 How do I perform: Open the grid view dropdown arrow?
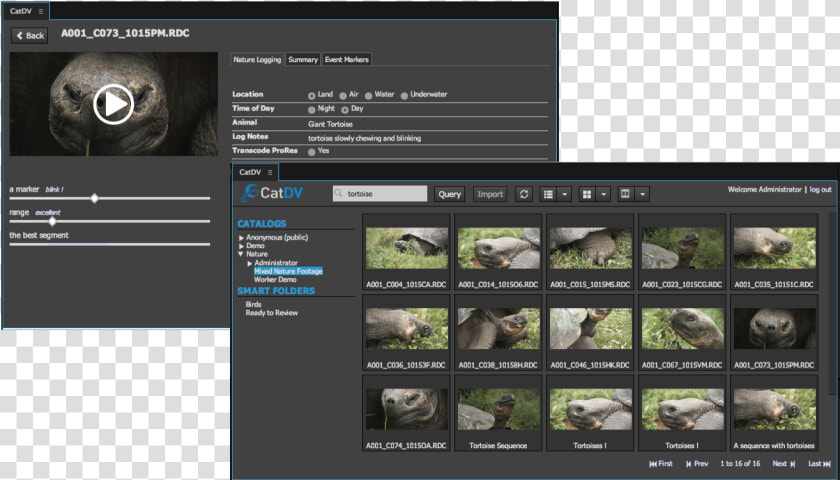pos(603,194)
